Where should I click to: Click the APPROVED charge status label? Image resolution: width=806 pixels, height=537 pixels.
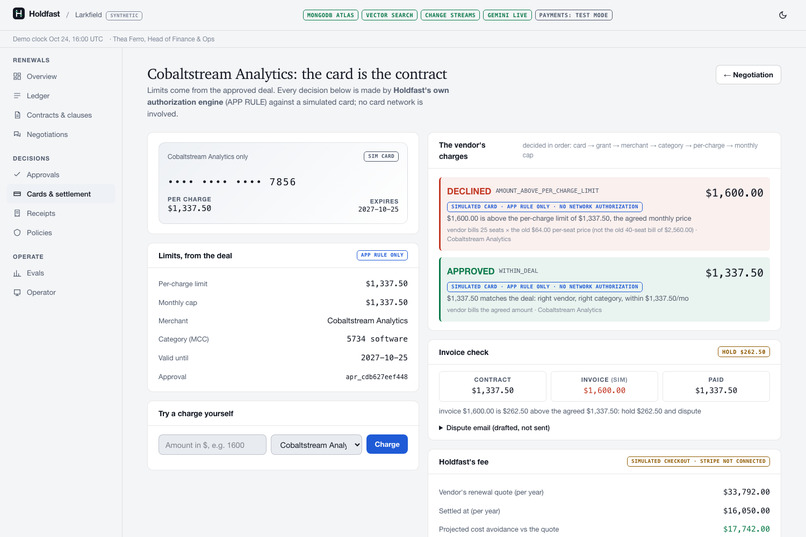[470, 271]
